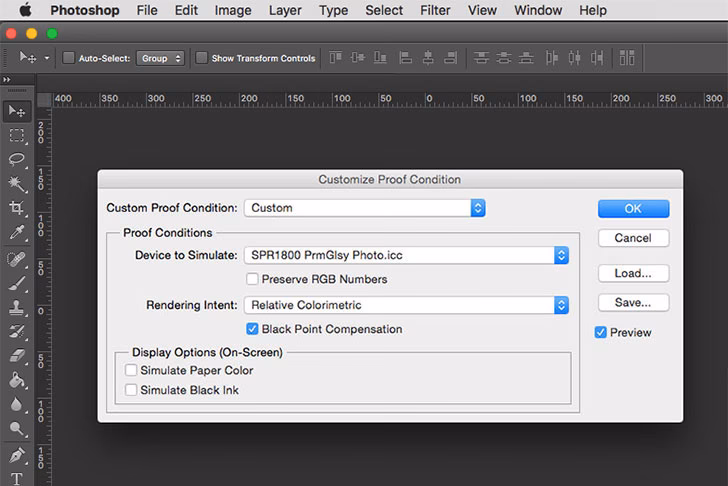The width and height of the screenshot is (728, 486).
Task: Click Align Top Edges in options bar
Action: point(336,58)
